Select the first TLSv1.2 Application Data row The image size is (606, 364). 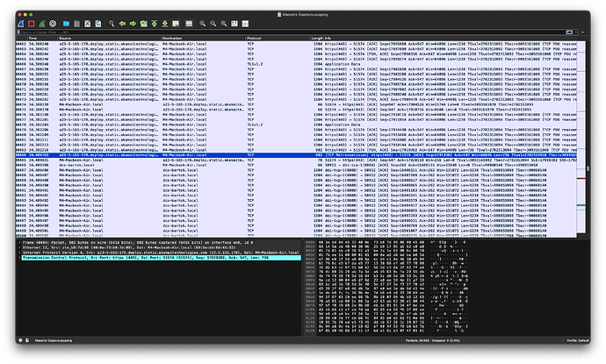coord(296,64)
